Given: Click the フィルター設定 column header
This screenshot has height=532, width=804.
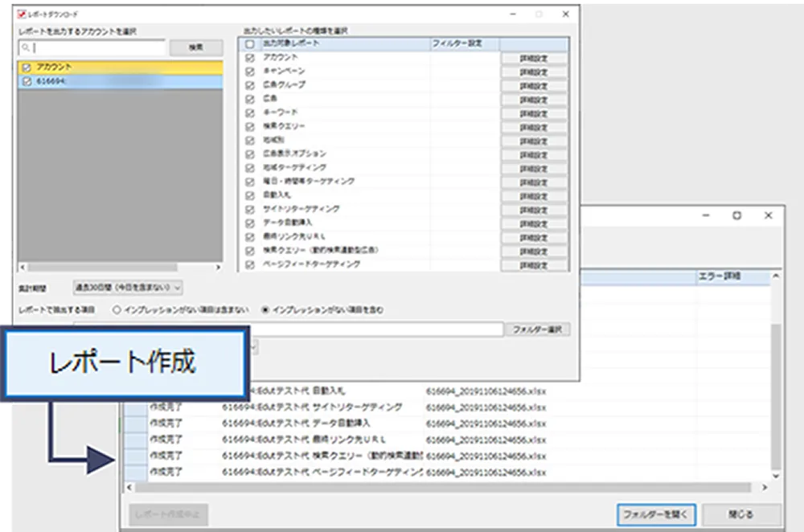Looking at the screenshot, I should coord(457,43).
